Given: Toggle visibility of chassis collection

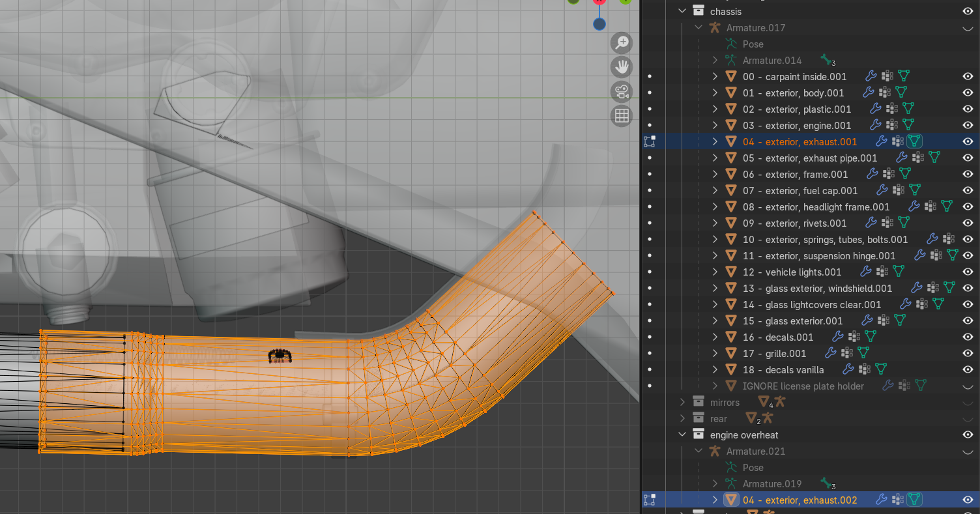Looking at the screenshot, I should pos(968,11).
